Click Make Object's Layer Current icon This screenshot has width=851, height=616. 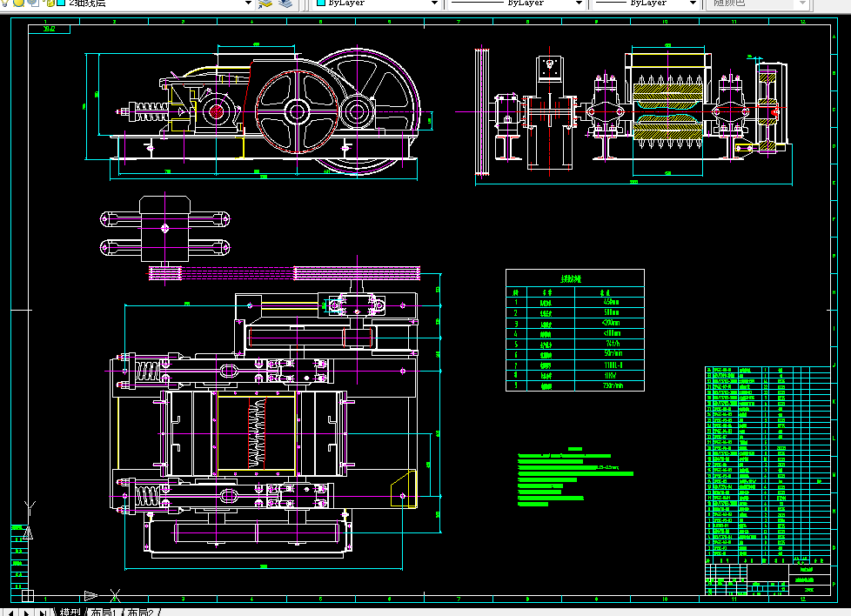click(x=265, y=3)
